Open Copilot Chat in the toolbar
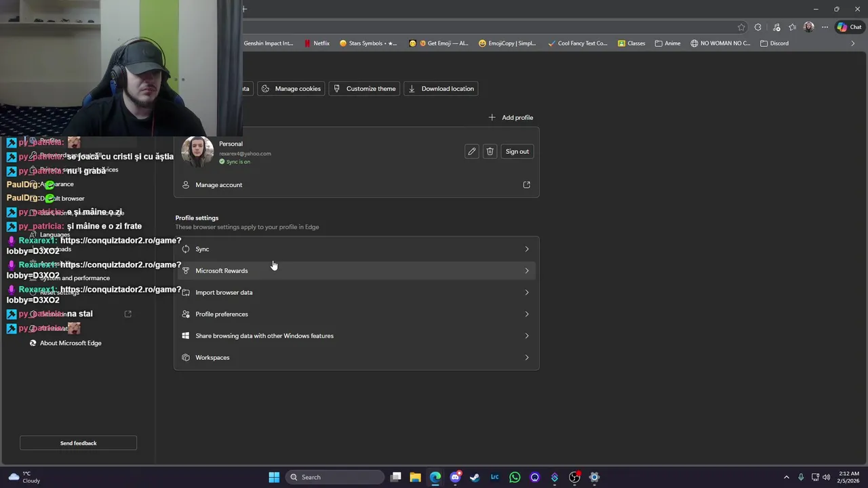Viewport: 868px width, 488px height. [x=849, y=27]
